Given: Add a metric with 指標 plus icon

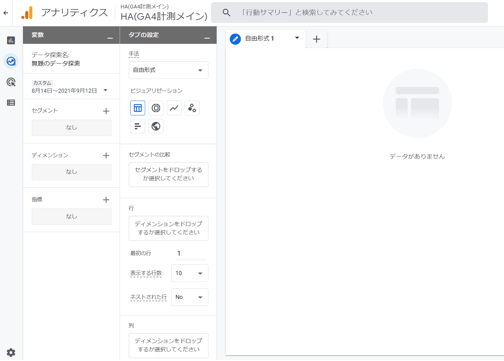Looking at the screenshot, I should coord(106,200).
